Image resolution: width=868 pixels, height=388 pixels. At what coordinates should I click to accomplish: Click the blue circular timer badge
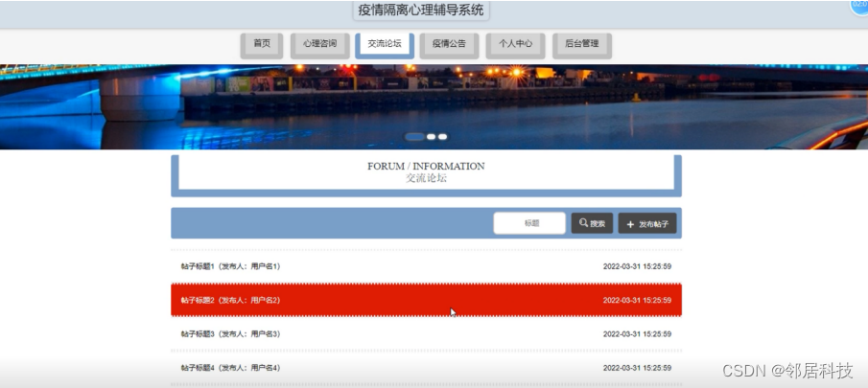[859, 6]
